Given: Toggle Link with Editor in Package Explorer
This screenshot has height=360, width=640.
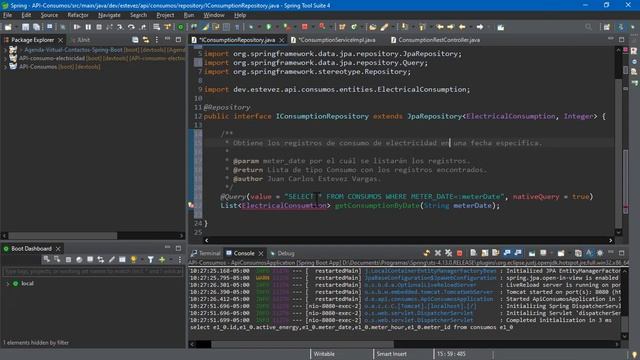Looking at the screenshot, I should click(146, 40).
